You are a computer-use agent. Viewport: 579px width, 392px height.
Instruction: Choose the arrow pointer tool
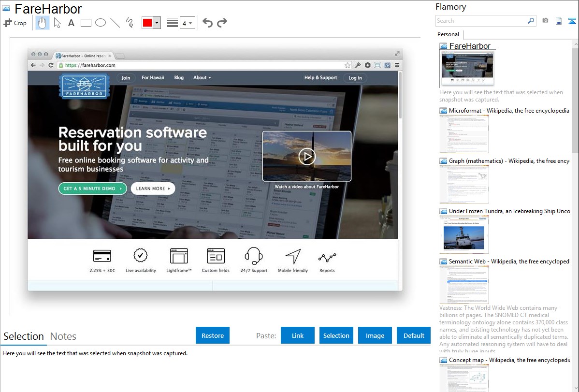pyautogui.click(x=57, y=23)
